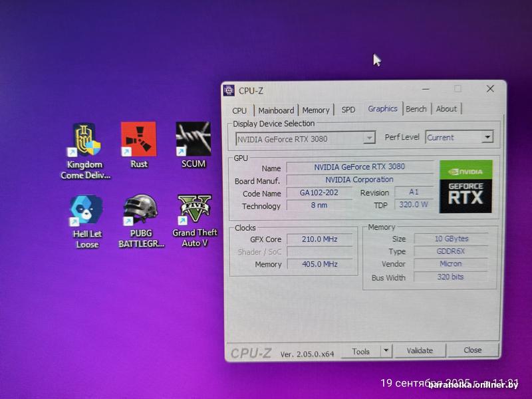
Task: Click the GPU Name field
Action: (359, 168)
